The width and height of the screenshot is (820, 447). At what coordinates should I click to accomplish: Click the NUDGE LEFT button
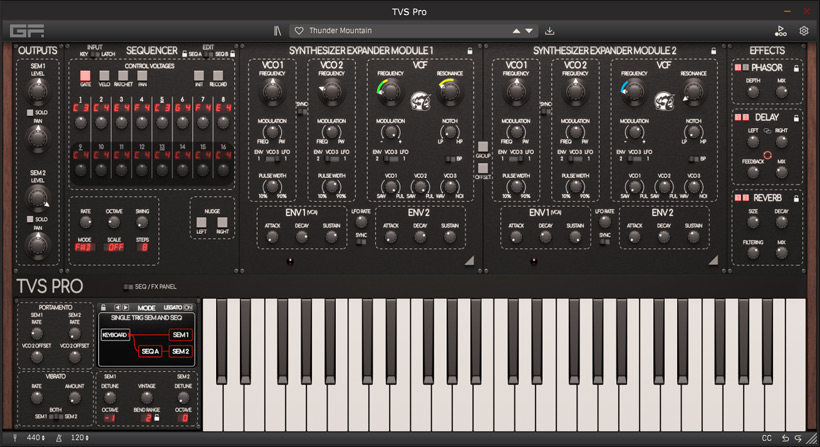pyautogui.click(x=201, y=222)
